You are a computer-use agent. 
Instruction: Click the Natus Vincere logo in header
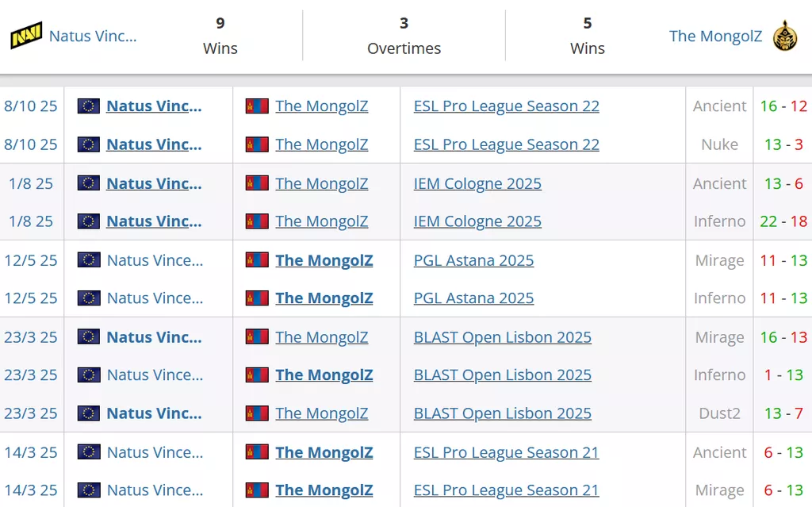[x=26, y=36]
